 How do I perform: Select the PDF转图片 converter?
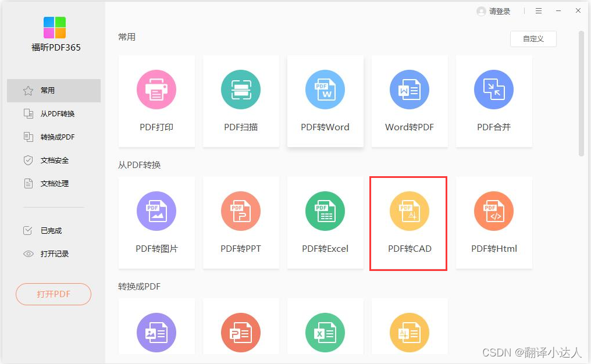click(156, 223)
